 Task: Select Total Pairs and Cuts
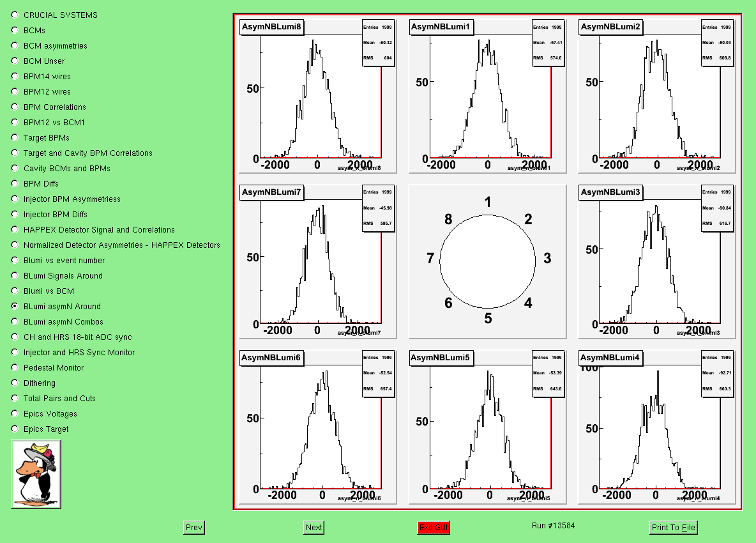point(15,399)
